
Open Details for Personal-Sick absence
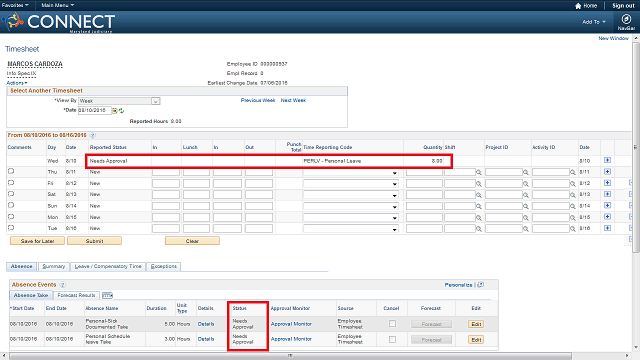[206, 324]
